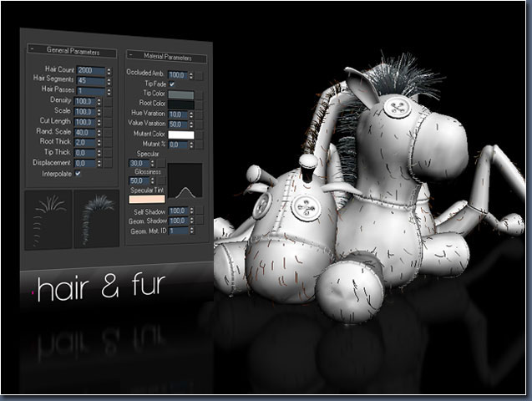Click the Root Thick value field
This screenshot has width=532, height=401.
point(85,143)
